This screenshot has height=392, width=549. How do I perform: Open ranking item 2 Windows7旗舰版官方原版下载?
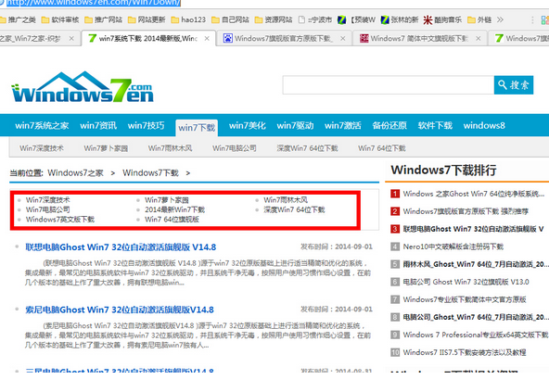point(466,211)
